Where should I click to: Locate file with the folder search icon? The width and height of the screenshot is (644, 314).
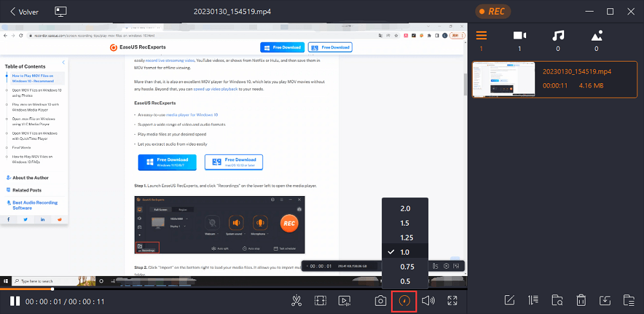557,300
